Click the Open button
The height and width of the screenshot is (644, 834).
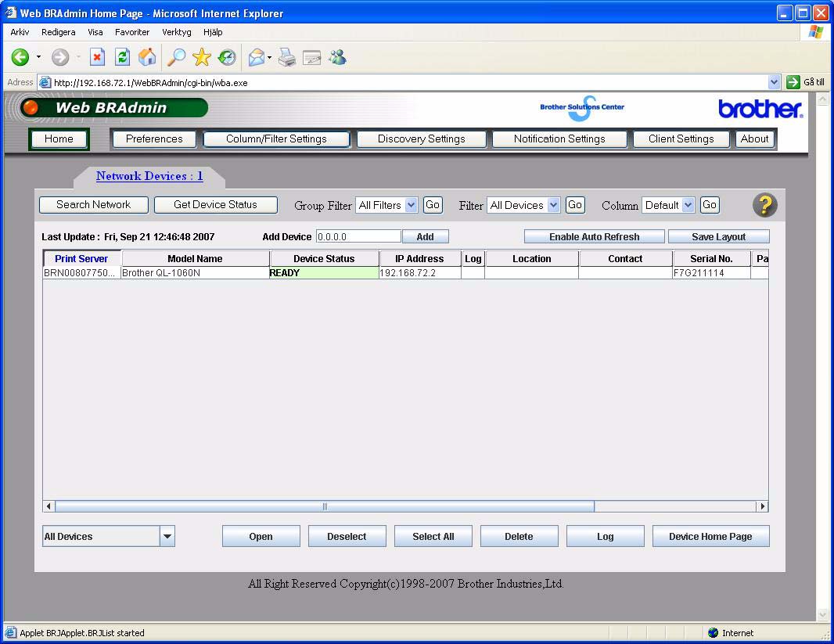point(261,536)
